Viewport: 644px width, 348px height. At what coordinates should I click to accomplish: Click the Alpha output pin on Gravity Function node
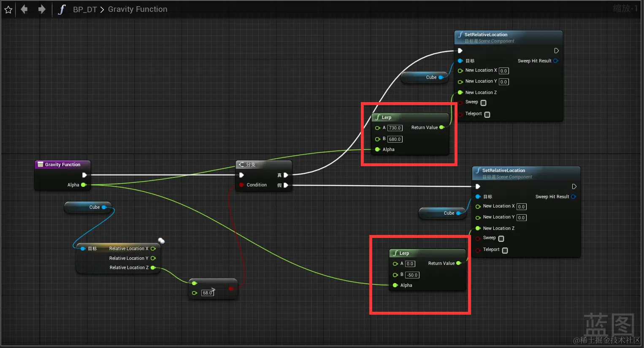coord(84,185)
